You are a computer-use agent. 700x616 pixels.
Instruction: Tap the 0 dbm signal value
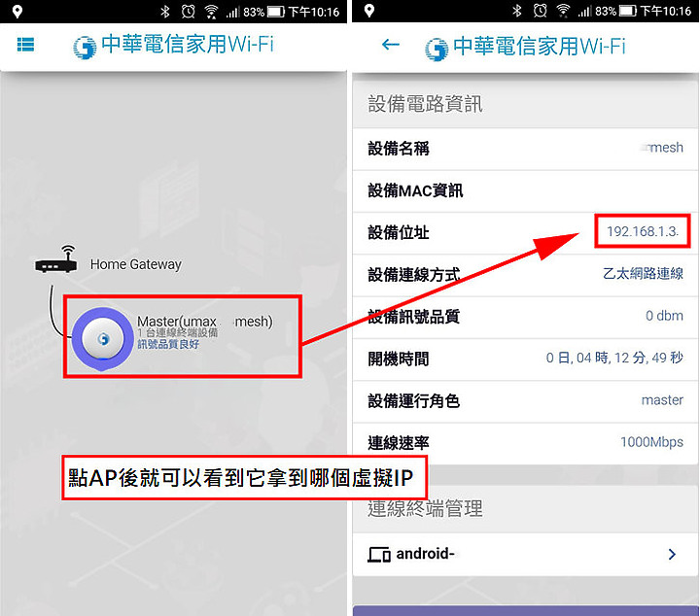tap(664, 316)
